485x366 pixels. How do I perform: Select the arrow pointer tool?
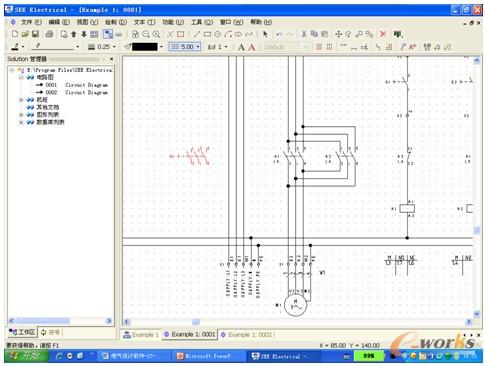pos(265,34)
